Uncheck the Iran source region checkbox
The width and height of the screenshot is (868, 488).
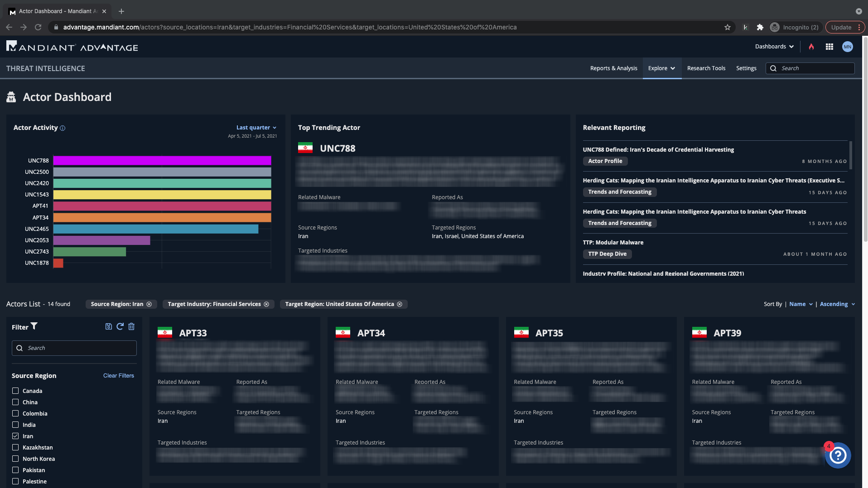[15, 436]
